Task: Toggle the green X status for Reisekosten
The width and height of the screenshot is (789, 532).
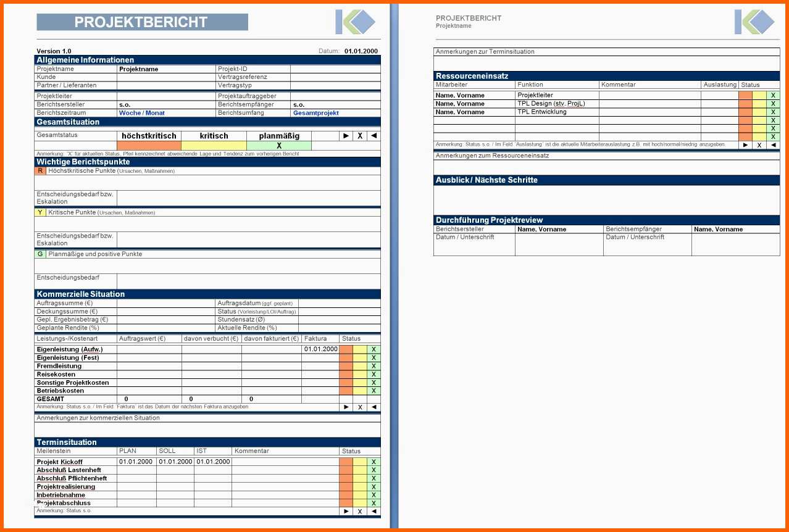Action: [374, 374]
